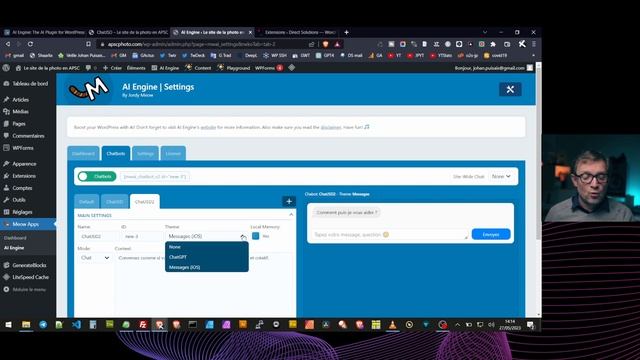Screen dimensions: 640x360
Task: Select Messages (iOS) in theme list
Action: [x=207, y=267]
